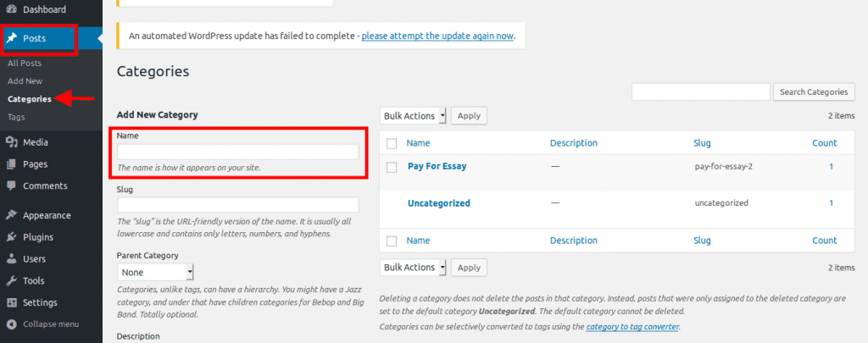Click the Search Categories button

click(x=814, y=91)
